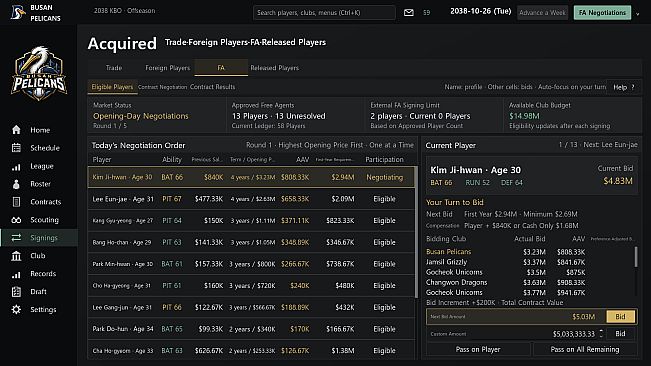
Task: Click Changwon Dragons in bidding clubs
Action: pos(456,282)
